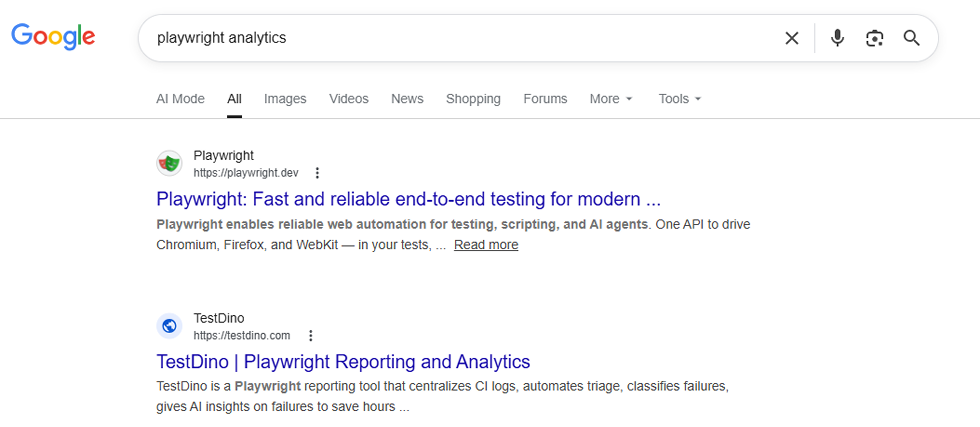
Task: Switch to the AI Mode tab
Action: coord(180,99)
